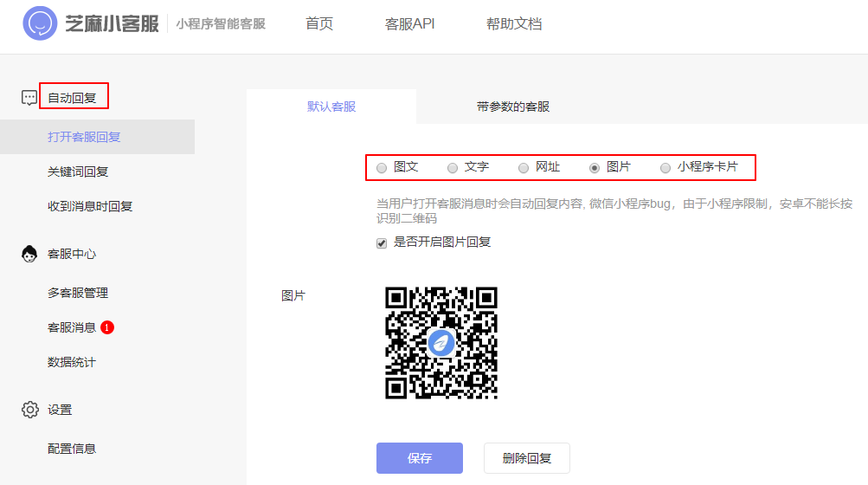Open the 客服API navigation item
The height and width of the screenshot is (485, 868).
[x=409, y=24]
